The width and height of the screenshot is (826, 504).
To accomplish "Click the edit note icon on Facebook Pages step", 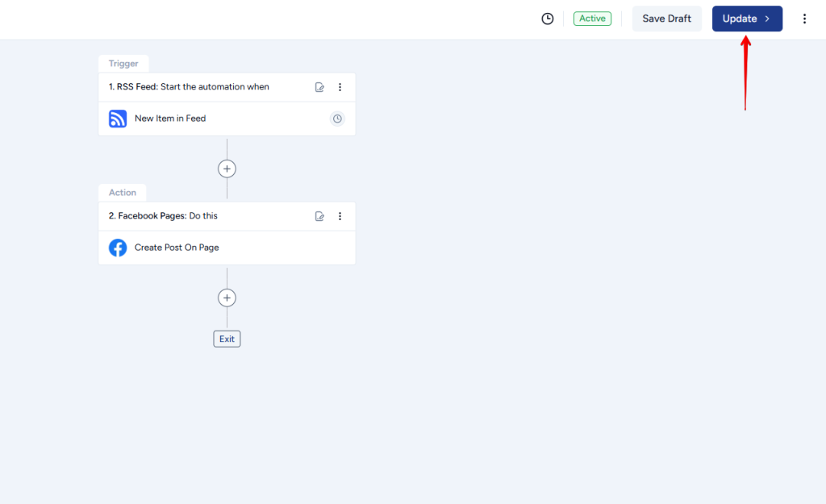I will click(319, 216).
